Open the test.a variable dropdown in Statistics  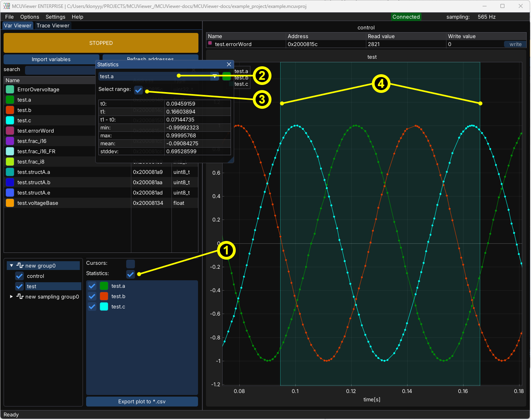click(x=215, y=76)
